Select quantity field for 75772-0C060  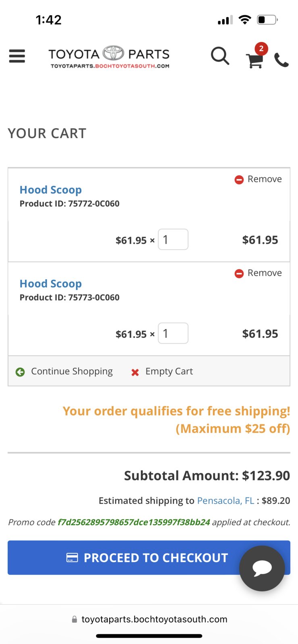[173, 240]
